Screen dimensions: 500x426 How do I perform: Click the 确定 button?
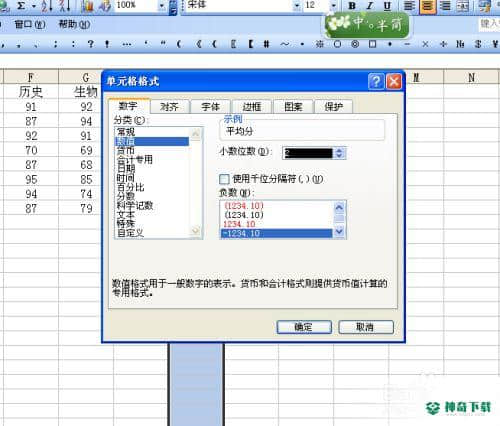tap(304, 327)
